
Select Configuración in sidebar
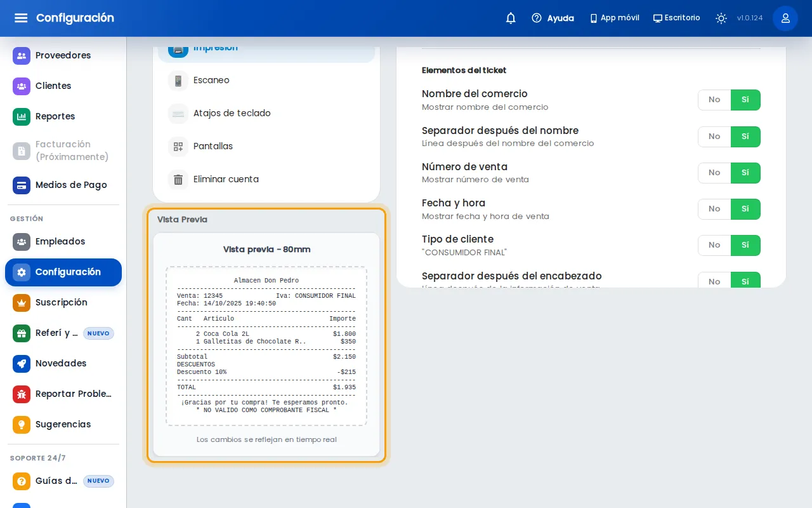(63, 272)
